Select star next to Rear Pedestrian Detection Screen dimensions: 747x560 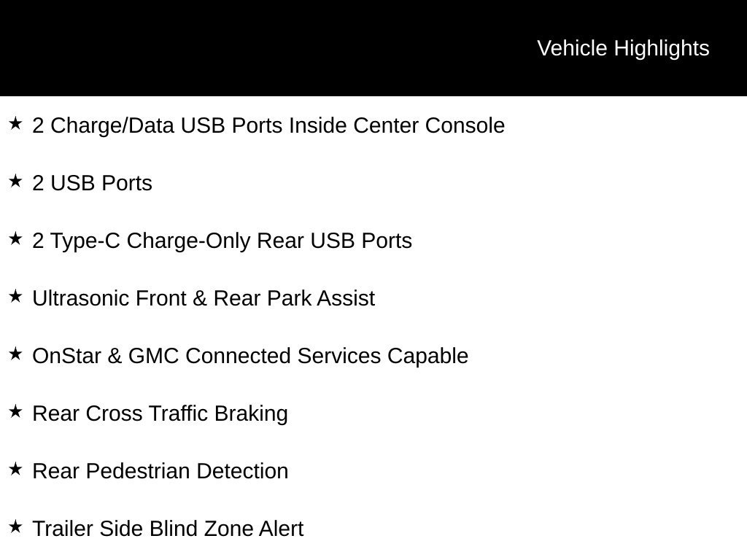point(15,470)
